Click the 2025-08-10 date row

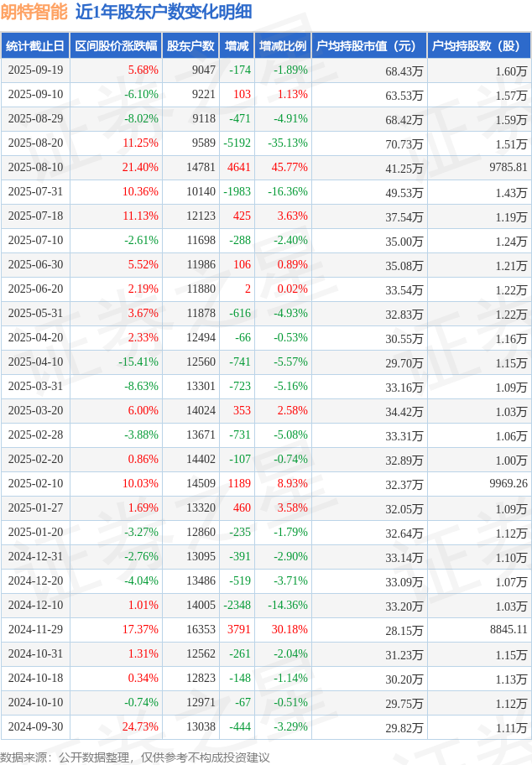34,168
